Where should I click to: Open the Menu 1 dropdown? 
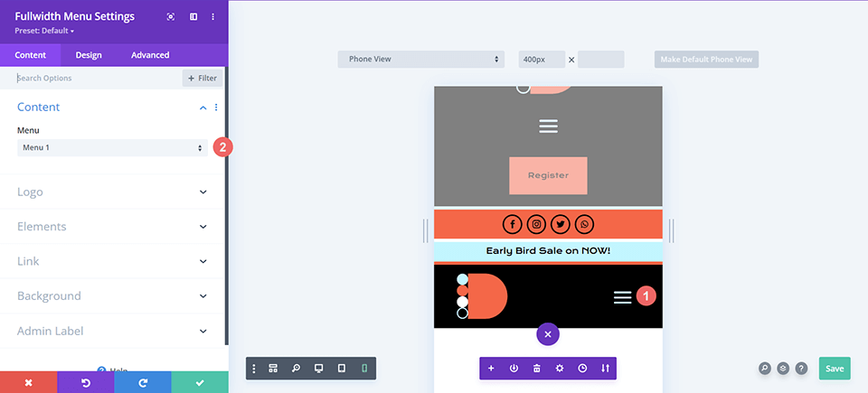(112, 147)
